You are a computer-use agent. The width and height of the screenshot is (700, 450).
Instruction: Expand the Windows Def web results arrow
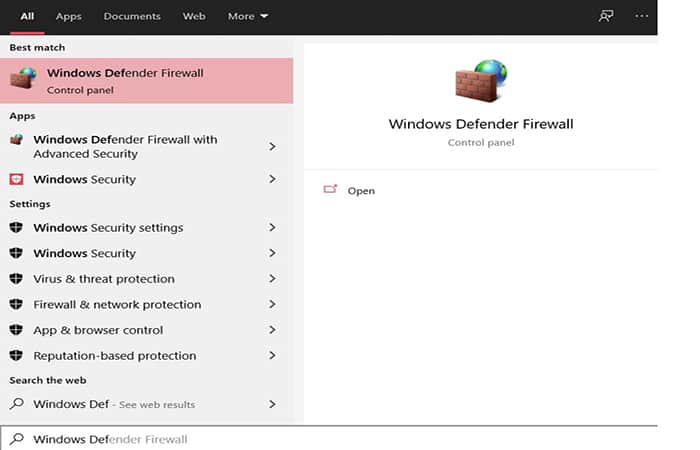(x=272, y=404)
